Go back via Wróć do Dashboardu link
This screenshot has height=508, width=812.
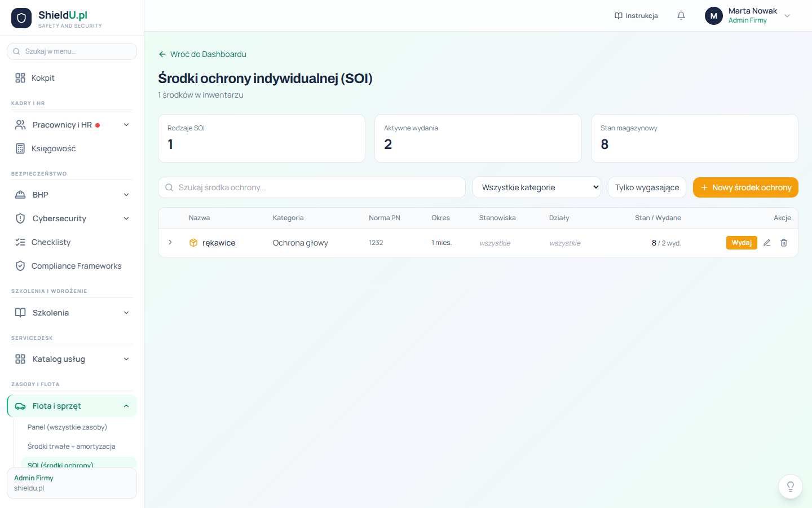(202, 54)
